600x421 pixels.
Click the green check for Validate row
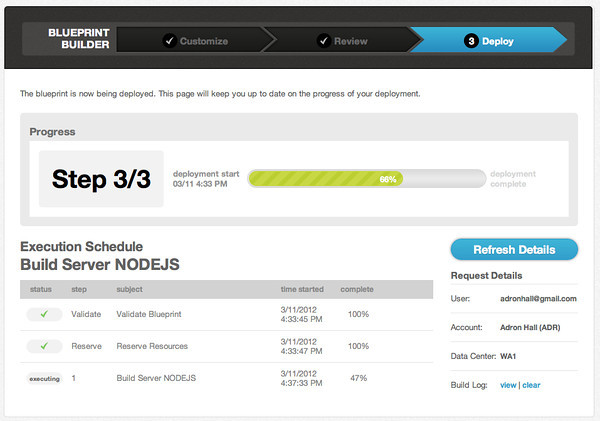coord(44,314)
